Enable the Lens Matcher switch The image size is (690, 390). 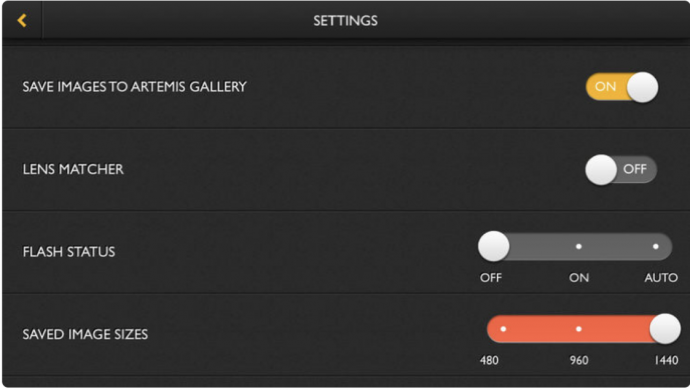[x=621, y=169]
